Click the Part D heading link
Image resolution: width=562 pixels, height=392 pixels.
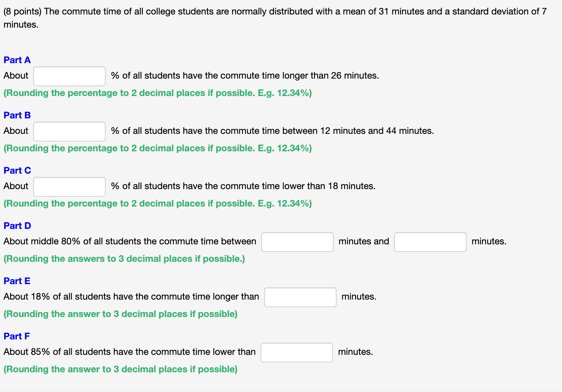coord(17,226)
